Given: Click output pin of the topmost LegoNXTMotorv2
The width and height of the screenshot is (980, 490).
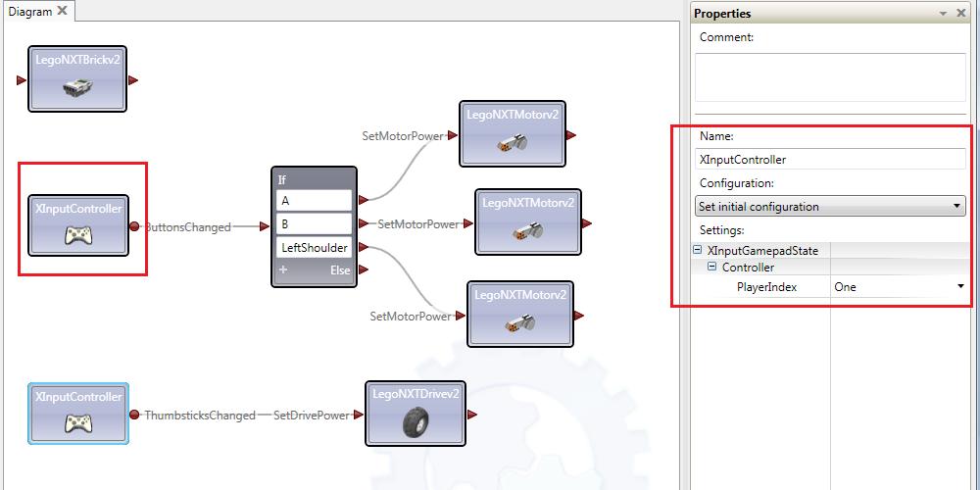Looking at the screenshot, I should pos(571,134).
